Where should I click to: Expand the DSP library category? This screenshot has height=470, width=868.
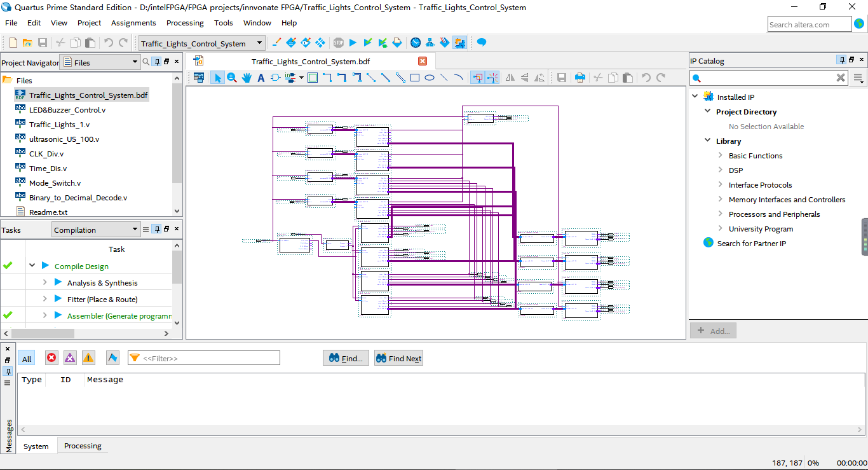click(721, 170)
